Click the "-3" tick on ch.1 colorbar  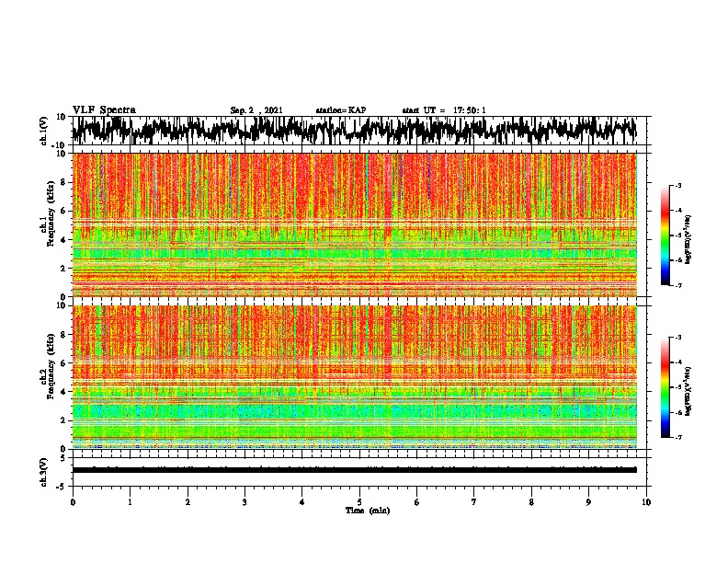click(678, 186)
